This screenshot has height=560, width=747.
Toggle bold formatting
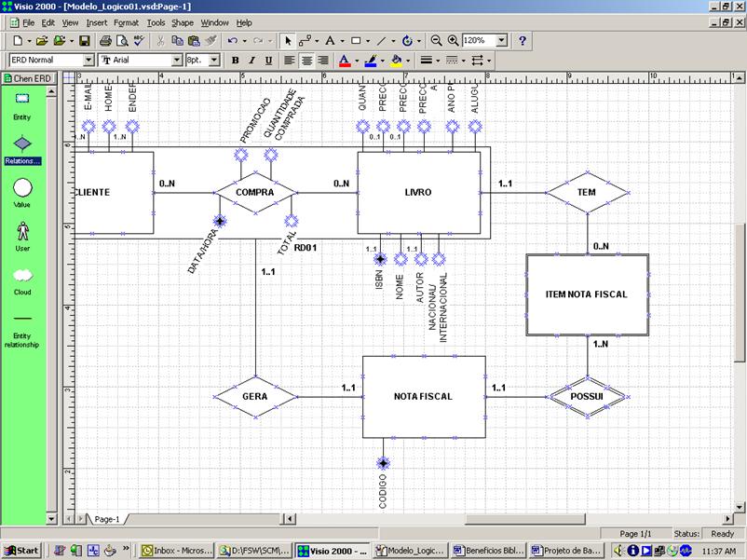236,59
